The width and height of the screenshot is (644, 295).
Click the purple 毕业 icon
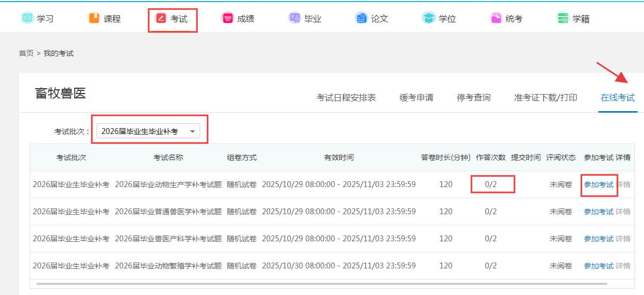(x=294, y=18)
